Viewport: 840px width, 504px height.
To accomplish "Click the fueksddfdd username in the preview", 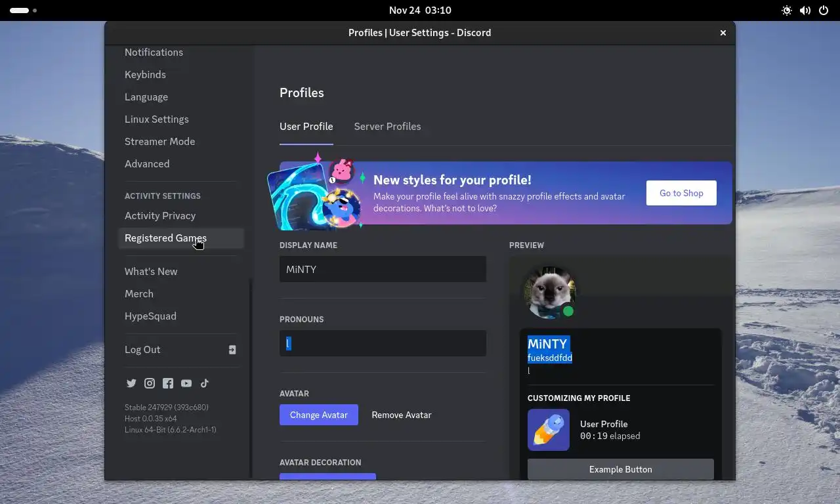I will (x=550, y=358).
